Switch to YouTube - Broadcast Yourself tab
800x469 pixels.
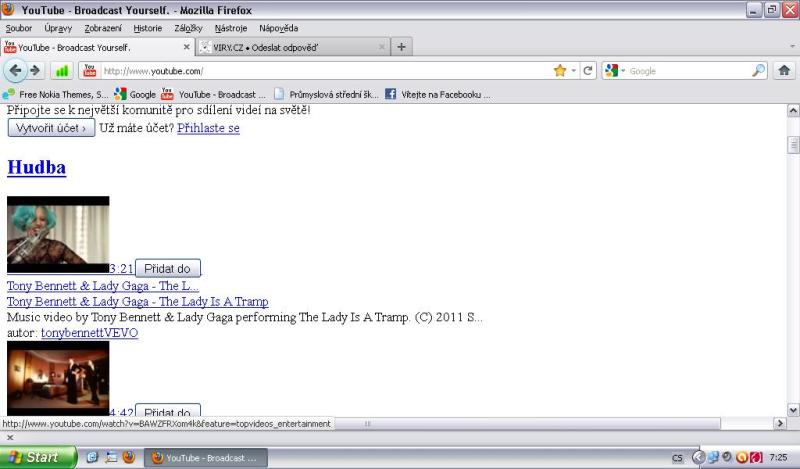(97, 47)
